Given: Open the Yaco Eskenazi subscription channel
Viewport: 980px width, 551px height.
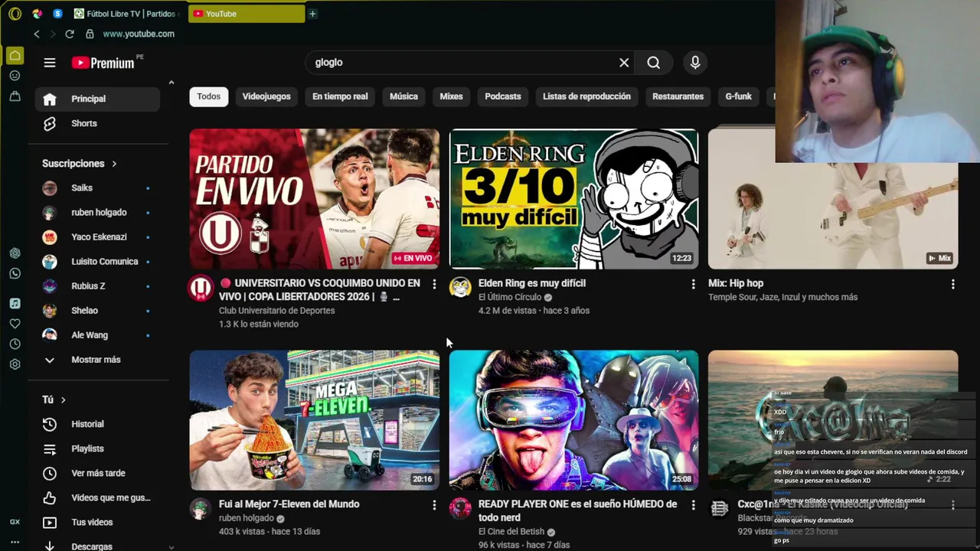Looking at the screenshot, I should [x=97, y=236].
